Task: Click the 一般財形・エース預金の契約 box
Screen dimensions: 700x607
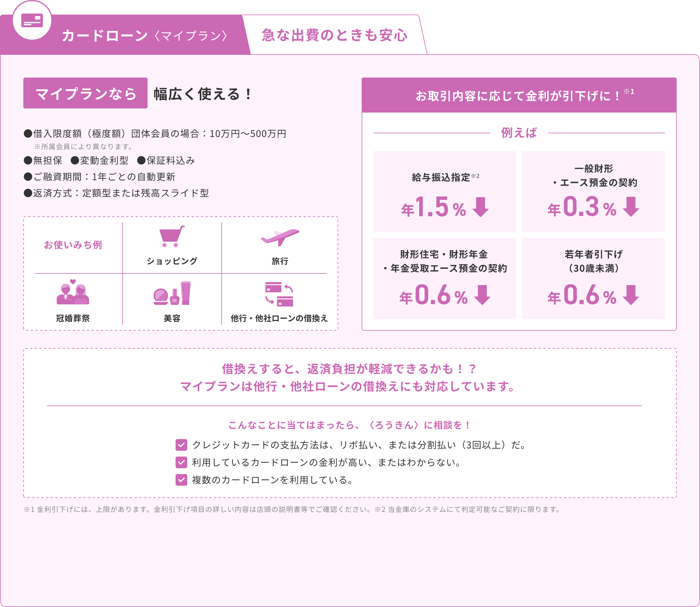Action: point(593,192)
